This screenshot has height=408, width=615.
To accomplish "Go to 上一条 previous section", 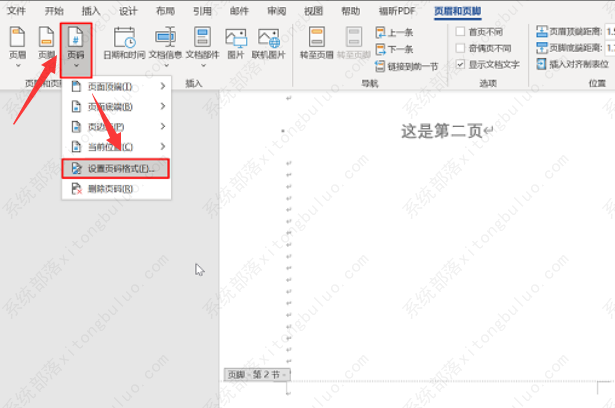I will pyautogui.click(x=394, y=32).
